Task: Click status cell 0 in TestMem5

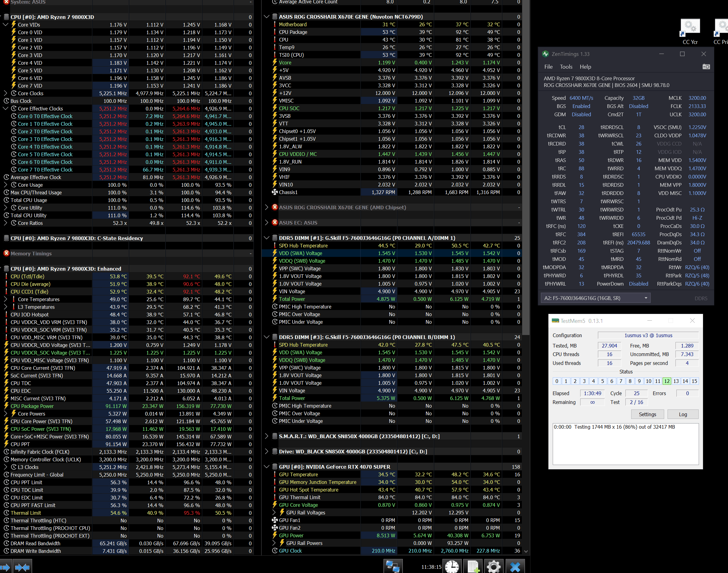Action: pyautogui.click(x=557, y=381)
